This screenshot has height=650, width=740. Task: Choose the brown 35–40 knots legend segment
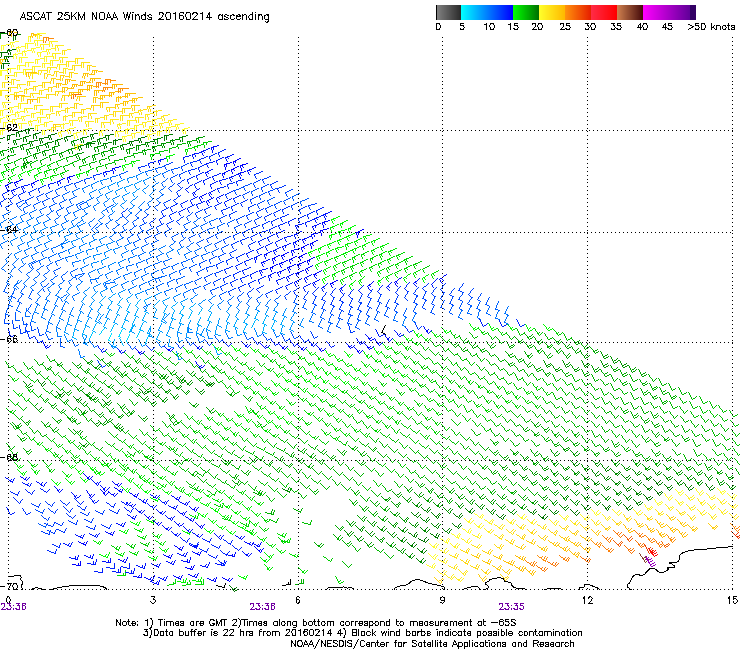630,12
